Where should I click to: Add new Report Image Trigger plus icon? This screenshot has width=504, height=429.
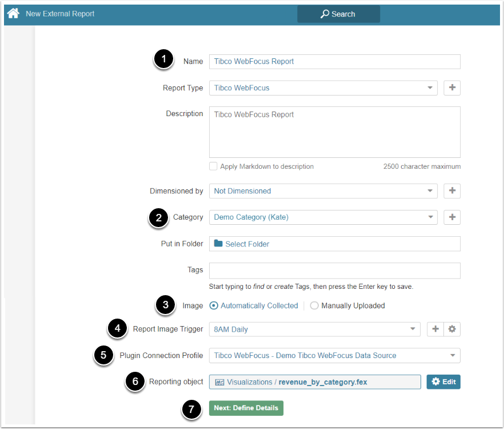click(x=435, y=329)
